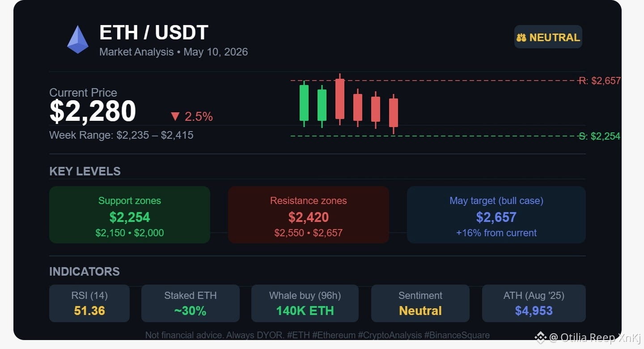644x349 pixels.
Task: Open the Resistance zones $2,420 card
Action: [x=309, y=215]
